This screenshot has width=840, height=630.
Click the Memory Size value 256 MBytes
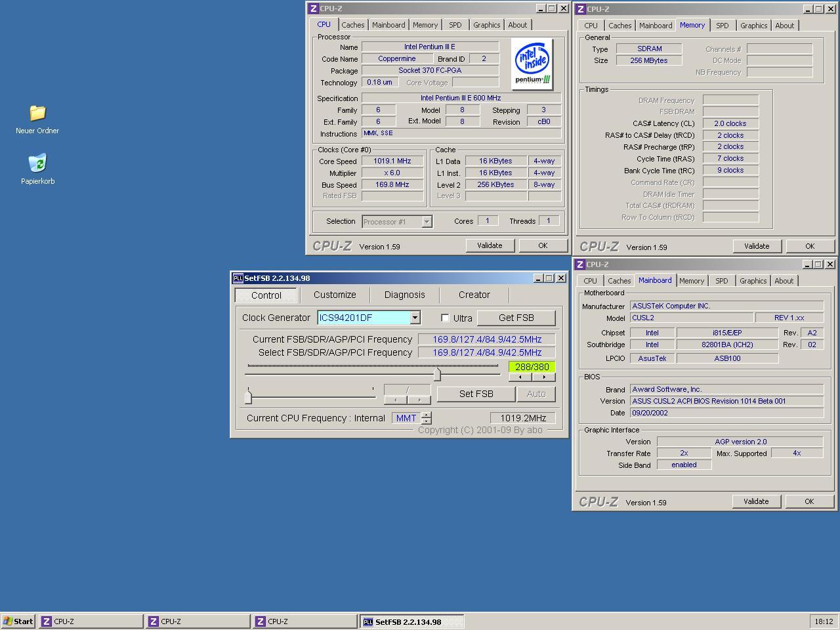649,60
